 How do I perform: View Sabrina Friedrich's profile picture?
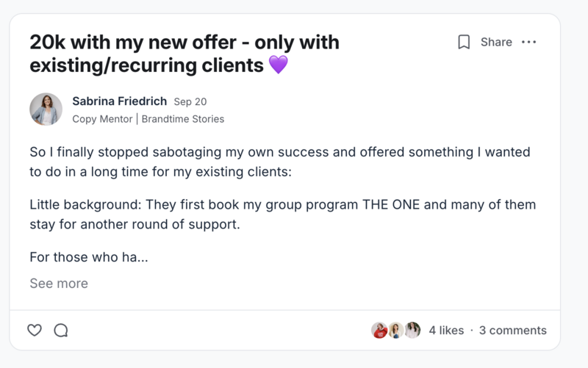[46, 109]
